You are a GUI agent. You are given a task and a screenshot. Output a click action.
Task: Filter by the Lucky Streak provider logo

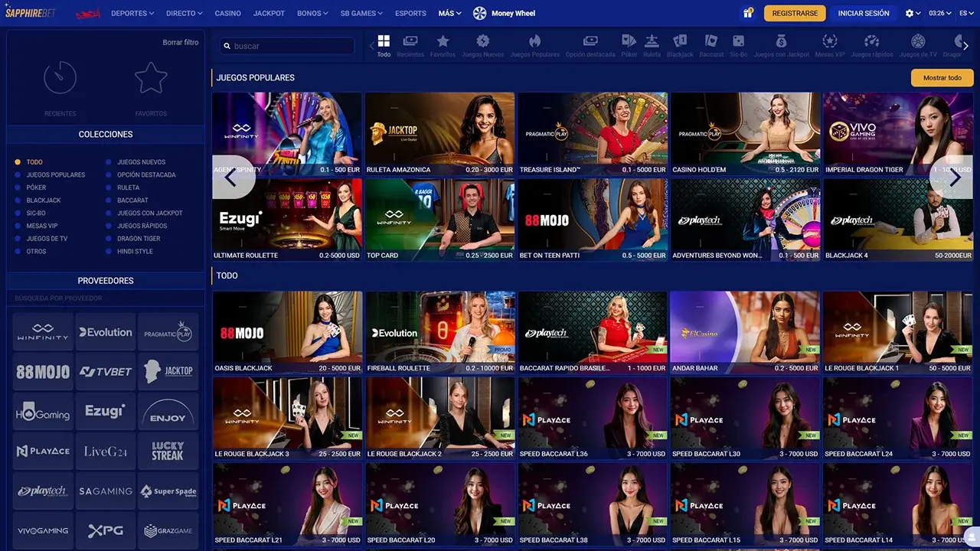point(168,451)
